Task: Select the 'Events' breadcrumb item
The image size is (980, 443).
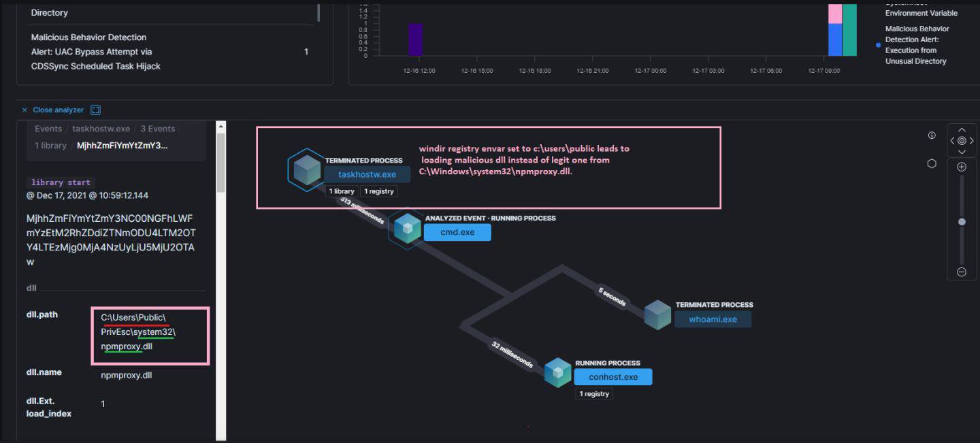Action: click(x=48, y=129)
